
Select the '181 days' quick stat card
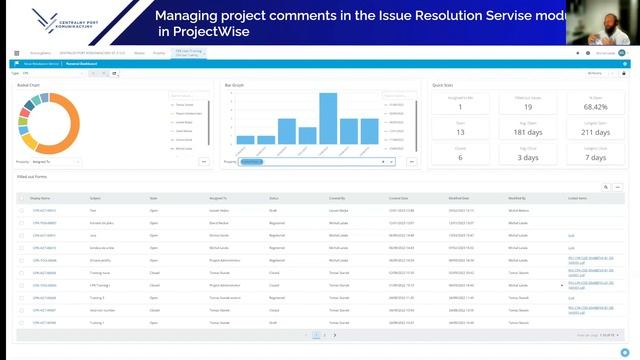click(x=528, y=129)
